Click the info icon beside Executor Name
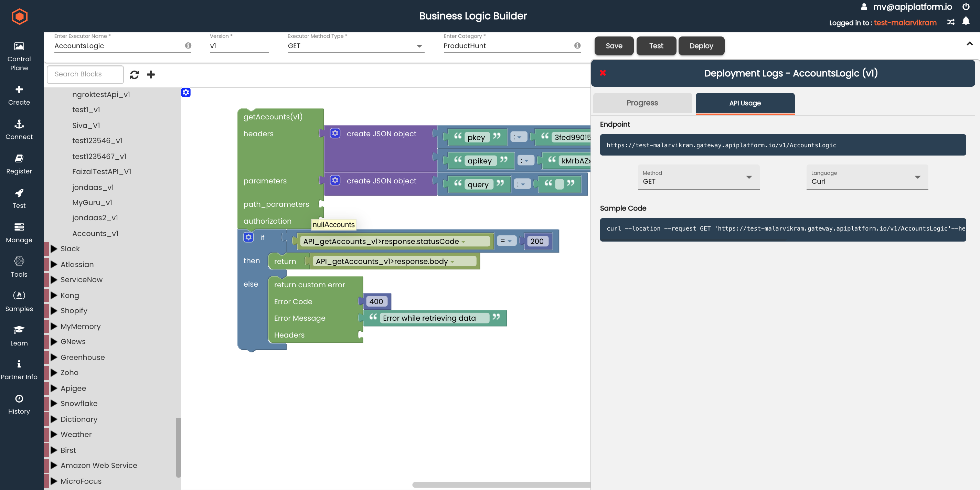Image resolution: width=980 pixels, height=490 pixels. point(188,46)
